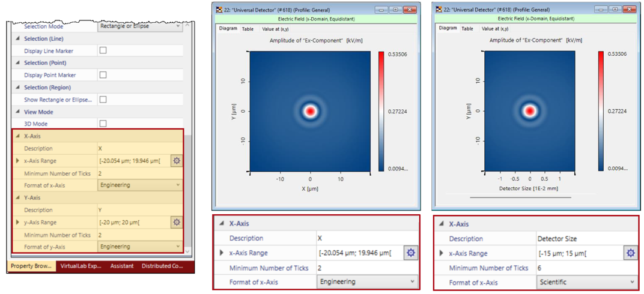
Task: Expand x-Axis Range row arrow in Property Browser
Action: (17, 161)
